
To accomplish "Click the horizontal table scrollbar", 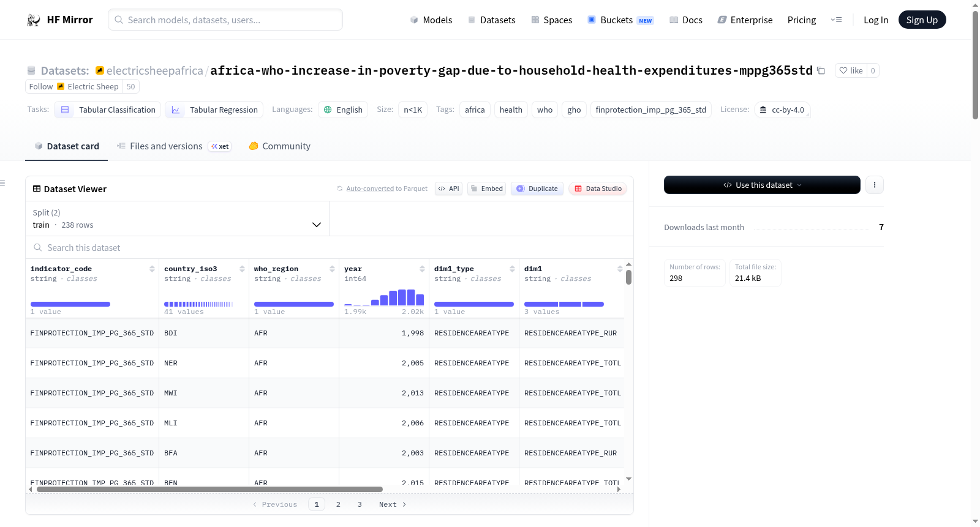I will (209, 489).
